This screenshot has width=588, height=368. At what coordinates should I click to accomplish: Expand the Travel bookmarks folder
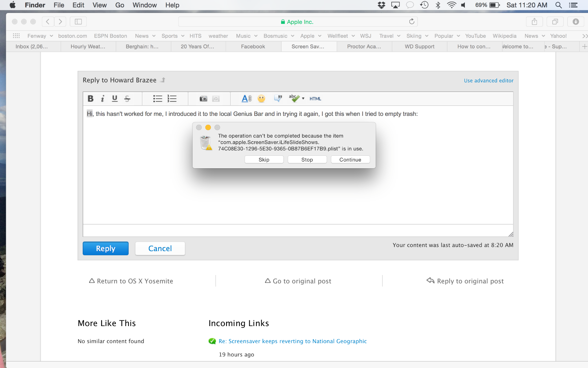coord(390,36)
